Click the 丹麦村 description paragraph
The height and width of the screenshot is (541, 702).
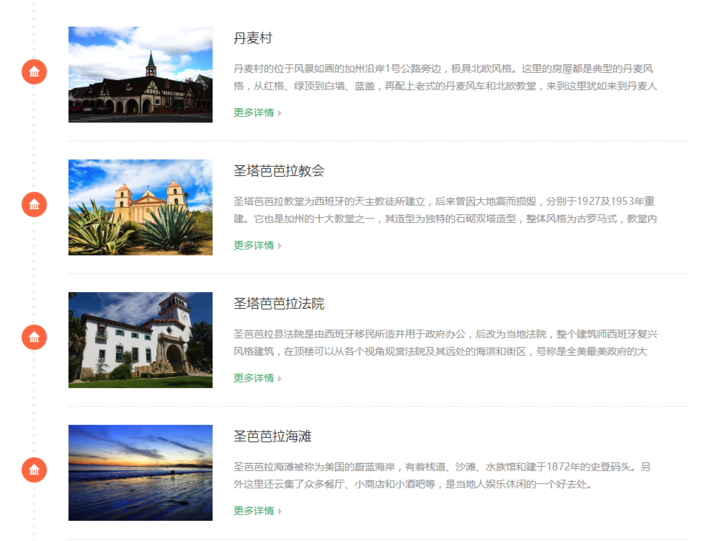coord(445,77)
